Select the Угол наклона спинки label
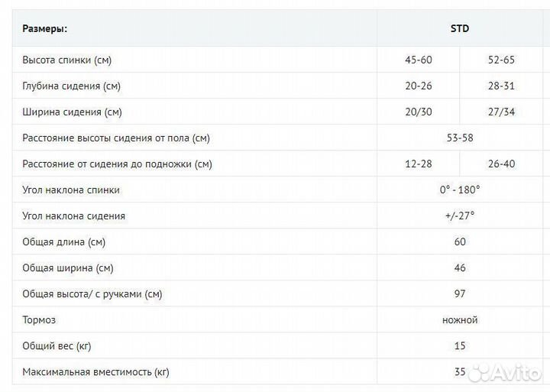This screenshot has width=550, height=392. 71,190
